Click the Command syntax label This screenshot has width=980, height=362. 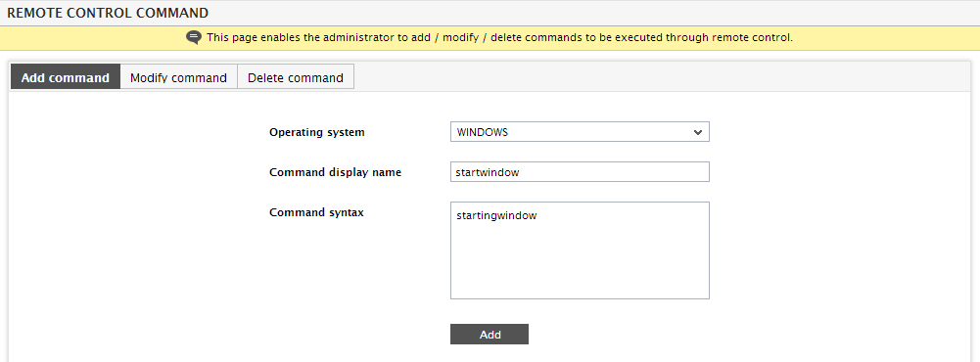point(316,212)
